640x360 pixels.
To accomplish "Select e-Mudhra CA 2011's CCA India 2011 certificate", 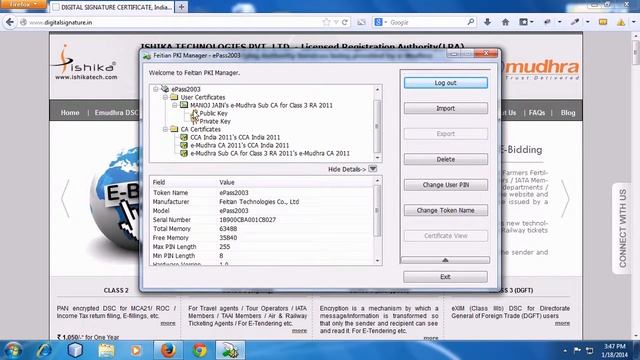I will (240, 145).
